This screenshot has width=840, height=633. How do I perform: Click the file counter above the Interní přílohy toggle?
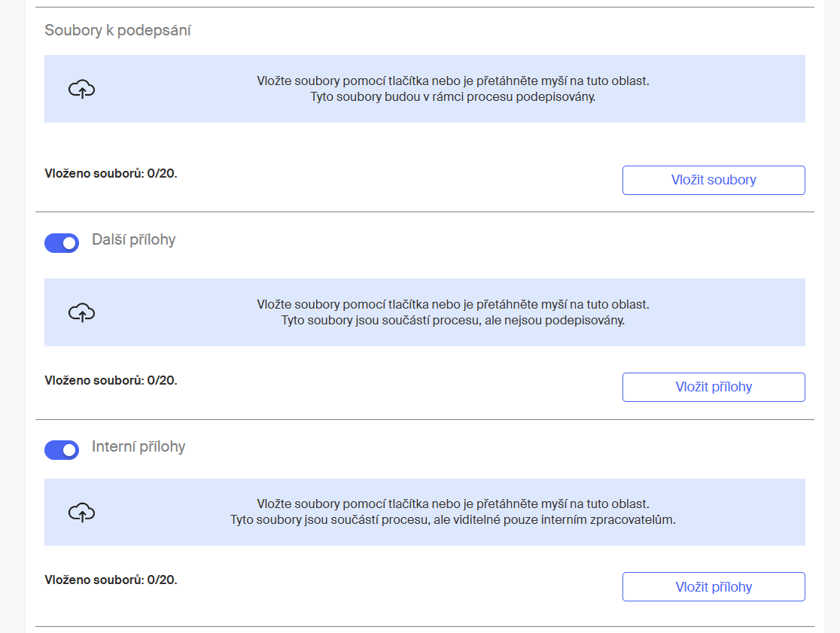click(x=111, y=380)
